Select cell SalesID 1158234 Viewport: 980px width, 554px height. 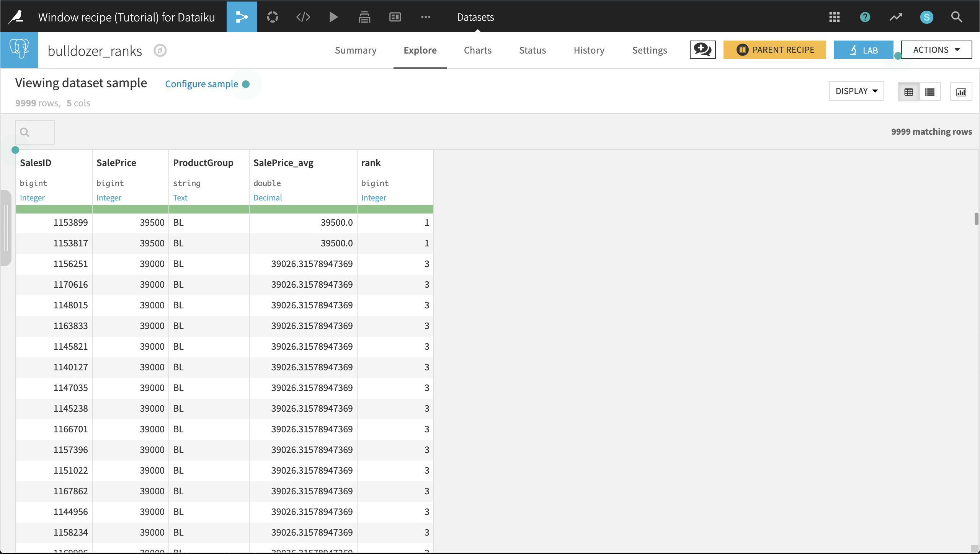[x=54, y=533]
